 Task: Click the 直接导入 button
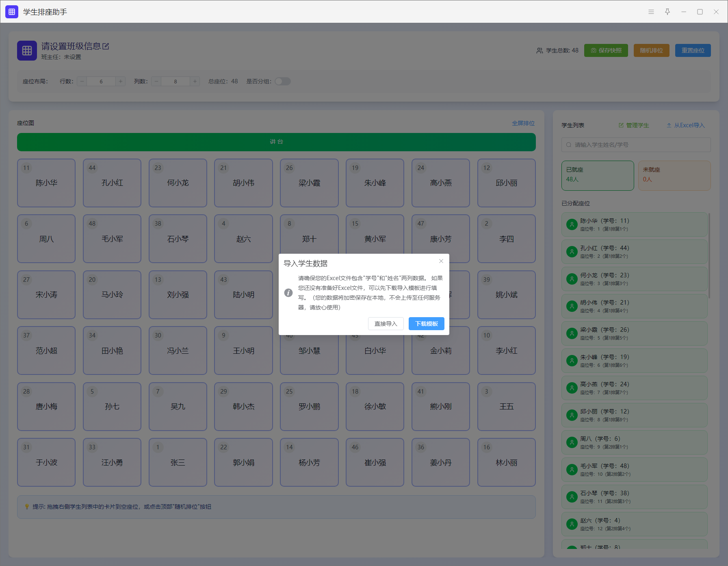point(386,324)
